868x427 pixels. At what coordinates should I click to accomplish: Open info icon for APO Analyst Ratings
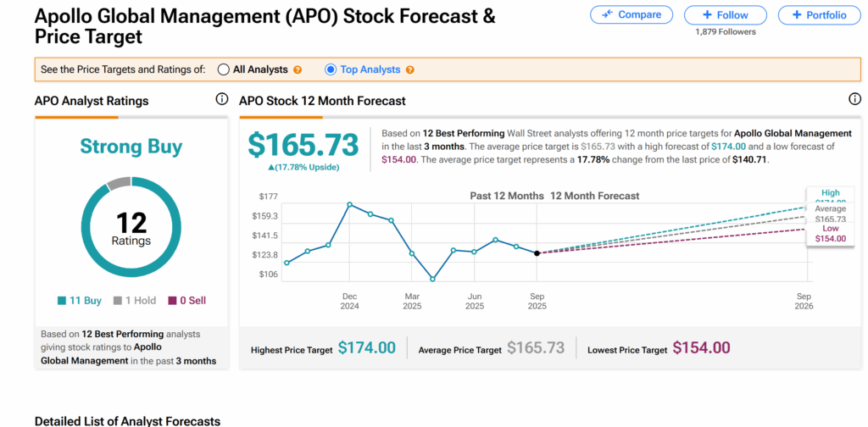221,100
